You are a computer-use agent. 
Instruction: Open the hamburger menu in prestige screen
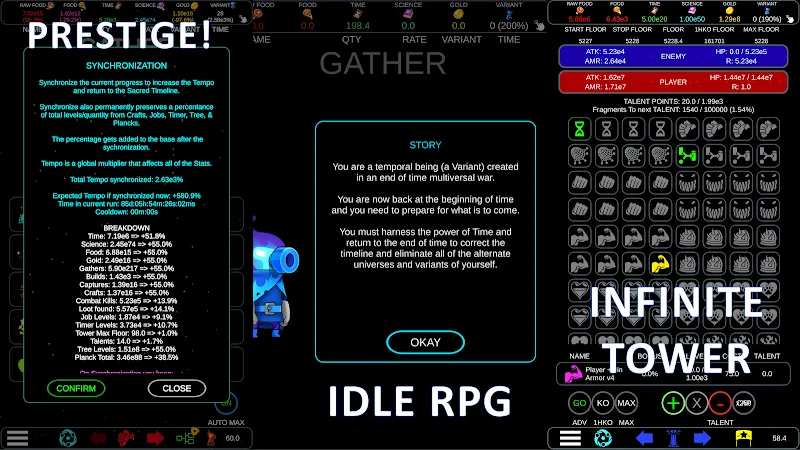(x=17, y=438)
